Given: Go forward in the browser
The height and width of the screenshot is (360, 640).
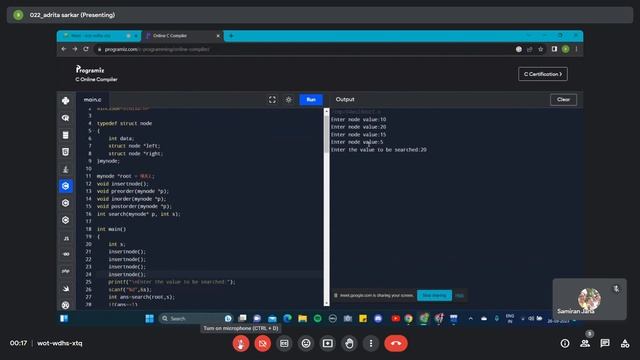Looking at the screenshot, I should pos(75,49).
